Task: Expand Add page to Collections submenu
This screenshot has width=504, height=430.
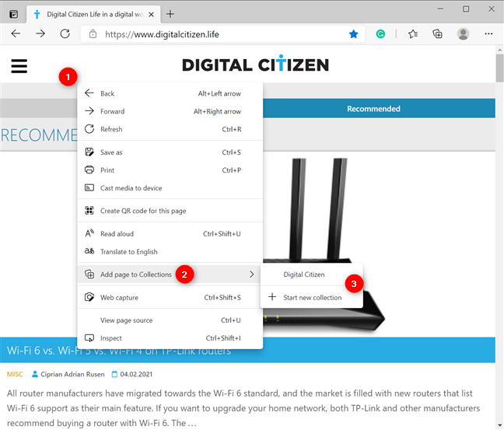Action: (x=170, y=274)
